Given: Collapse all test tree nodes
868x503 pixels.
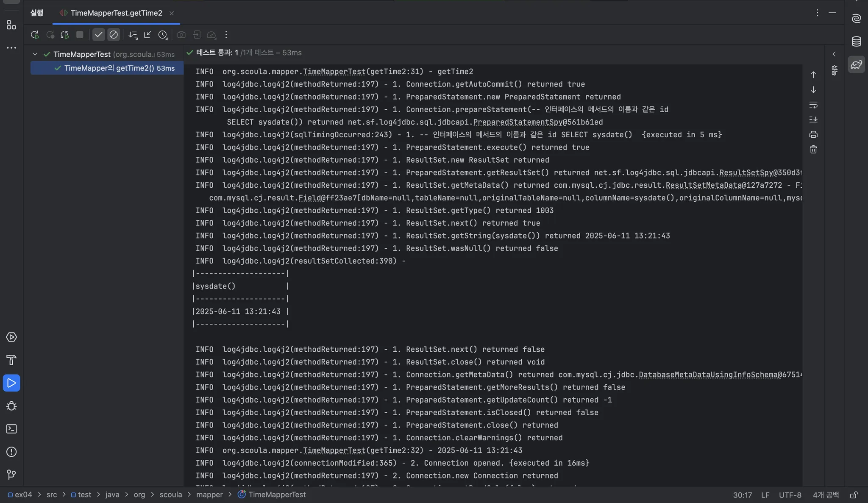Looking at the screenshot, I should click(147, 35).
